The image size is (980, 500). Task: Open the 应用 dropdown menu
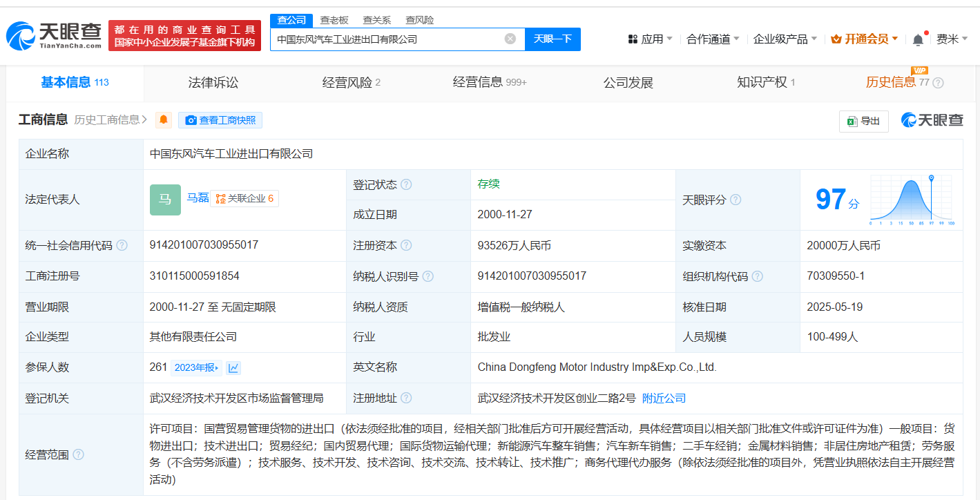pyautogui.click(x=650, y=39)
